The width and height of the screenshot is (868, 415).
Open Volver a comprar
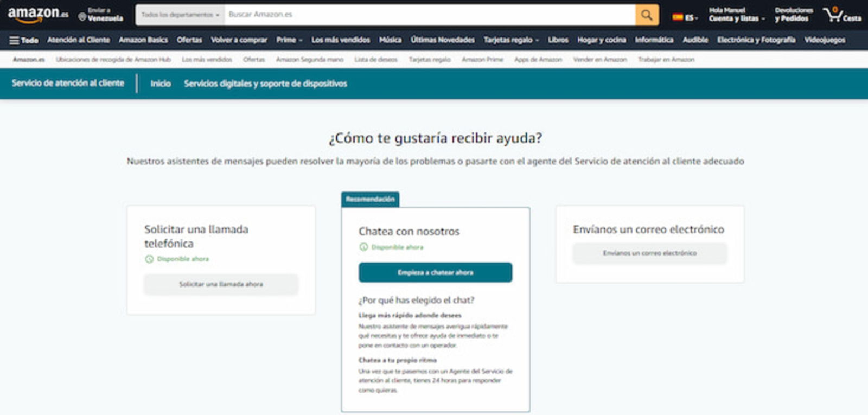click(239, 40)
